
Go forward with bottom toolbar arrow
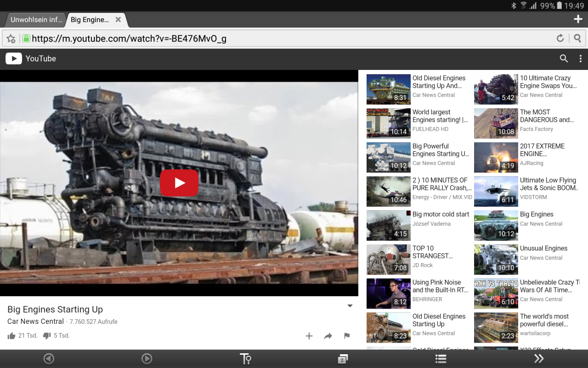pyautogui.click(x=147, y=359)
